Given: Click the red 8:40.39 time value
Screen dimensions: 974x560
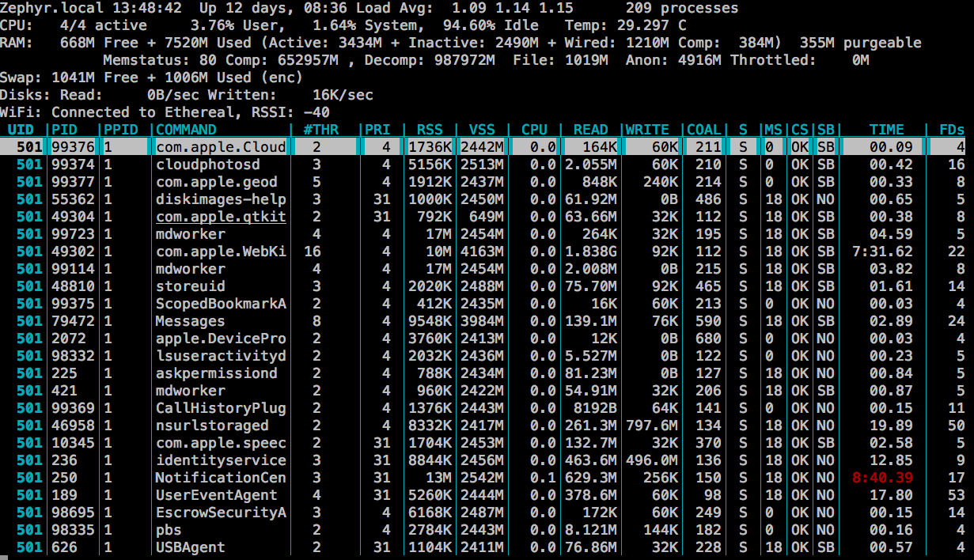Looking at the screenshot, I should point(882,478).
